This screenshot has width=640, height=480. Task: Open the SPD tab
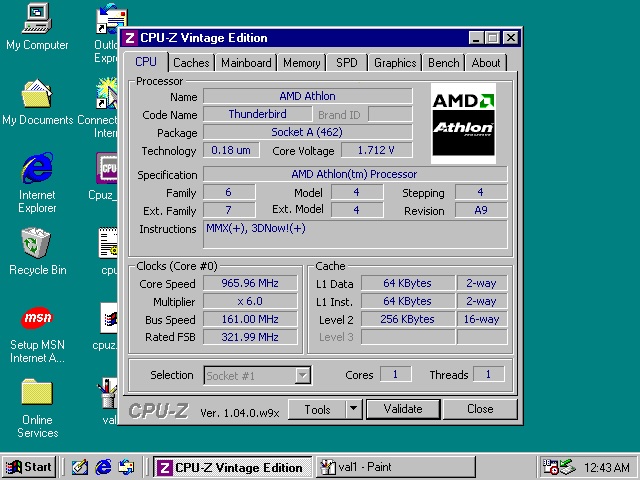(347, 63)
